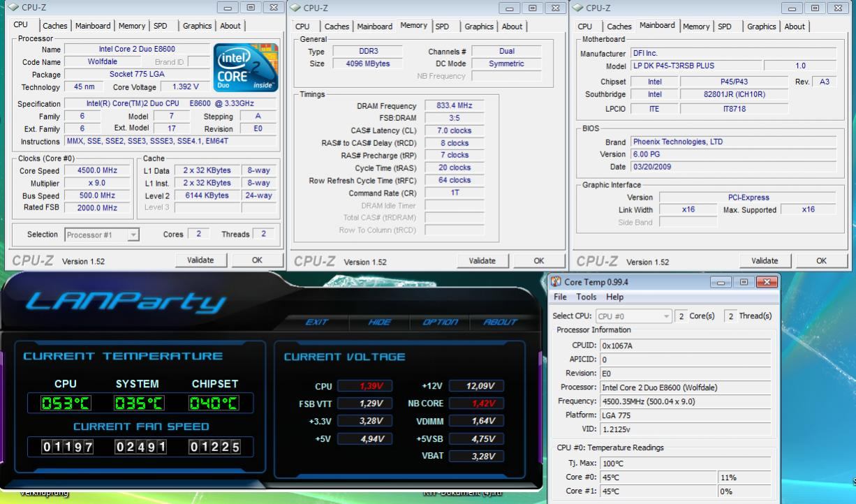The image size is (856, 504).
Task: Click EXIT in LANParty monitor
Action: click(316, 322)
